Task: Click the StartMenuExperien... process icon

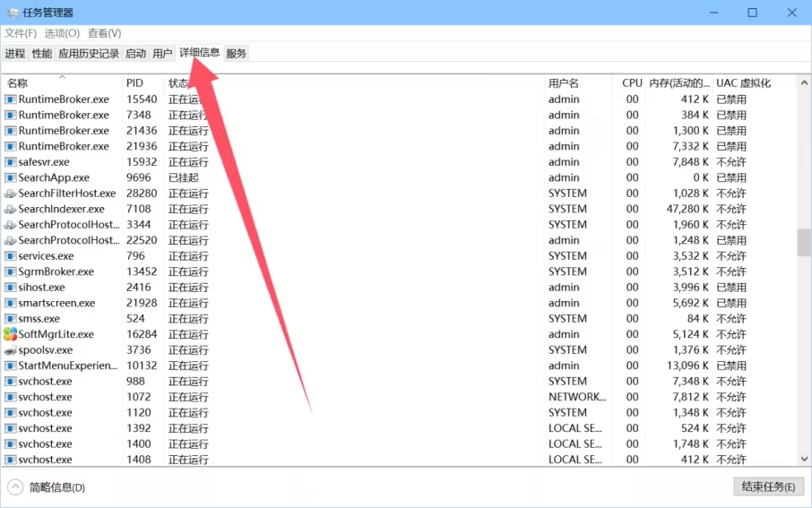Action: (x=10, y=366)
